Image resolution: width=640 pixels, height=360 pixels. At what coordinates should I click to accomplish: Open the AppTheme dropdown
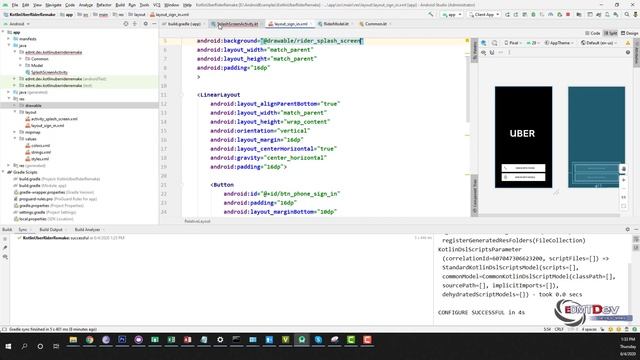click(x=559, y=43)
